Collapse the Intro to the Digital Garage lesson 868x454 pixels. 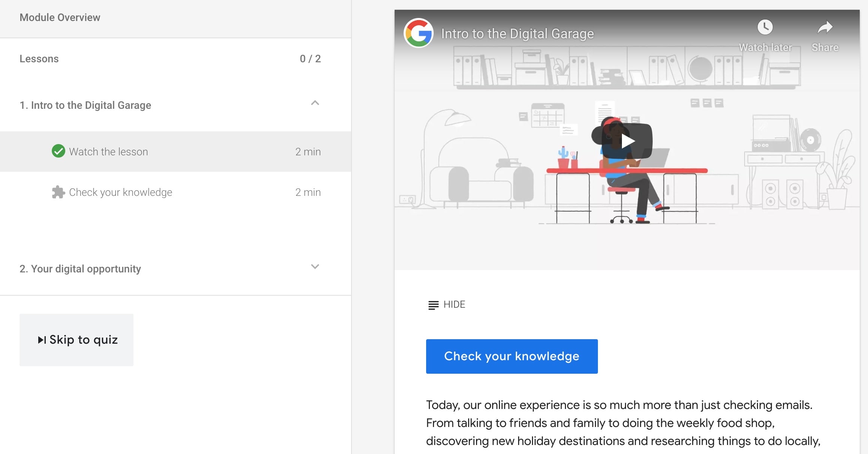click(x=315, y=103)
